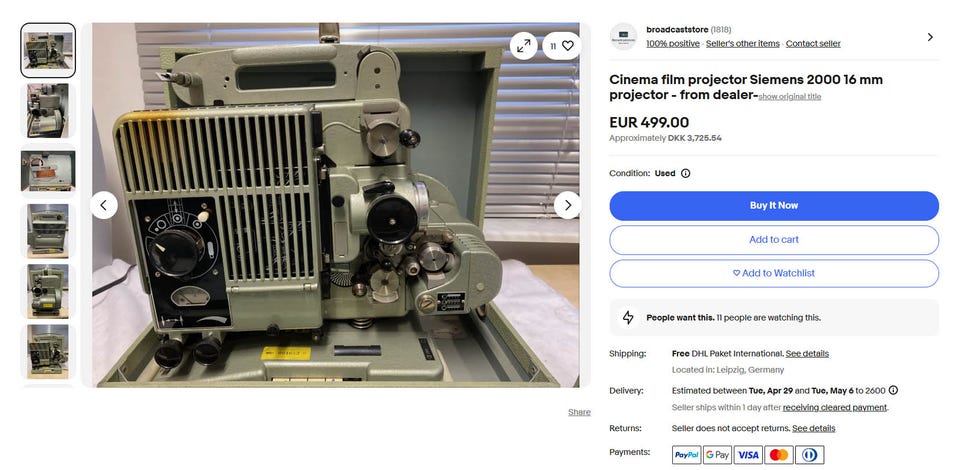
Task: Click the Google Pay payment icon
Action: coord(718,455)
